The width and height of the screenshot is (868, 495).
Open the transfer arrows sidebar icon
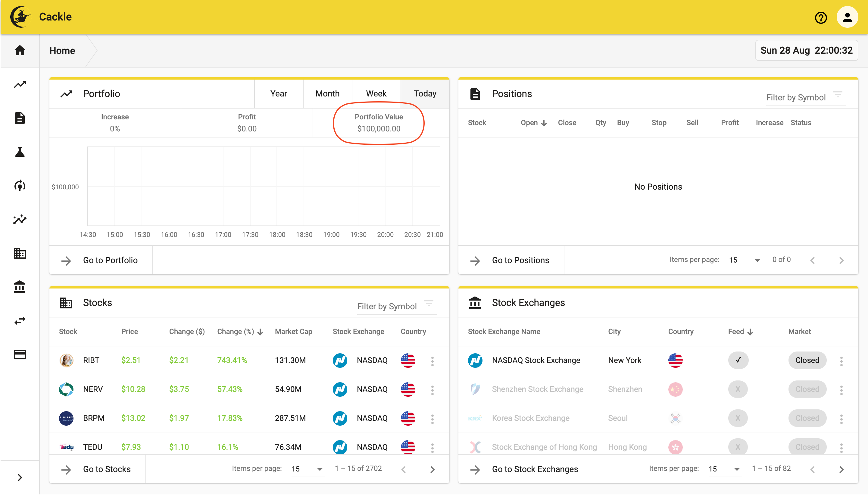(20, 320)
